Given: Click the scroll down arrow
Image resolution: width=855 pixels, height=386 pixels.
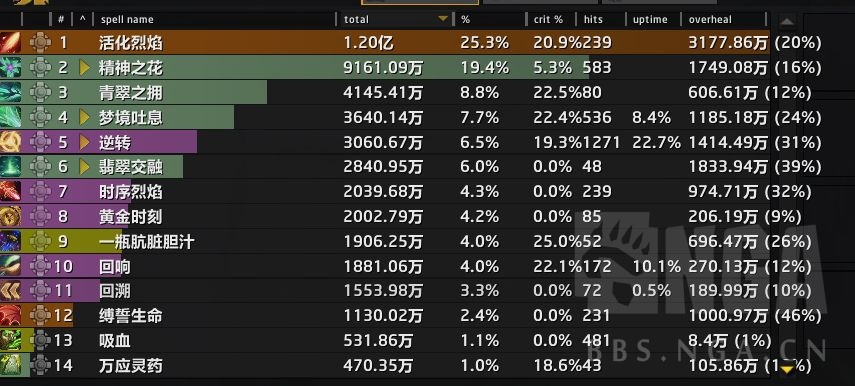Looking at the screenshot, I should tap(786, 369).
